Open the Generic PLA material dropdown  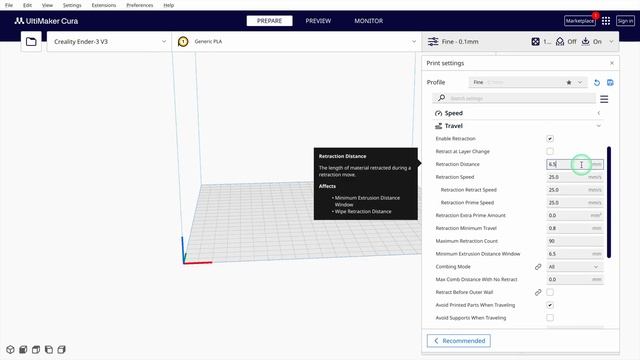point(297,42)
